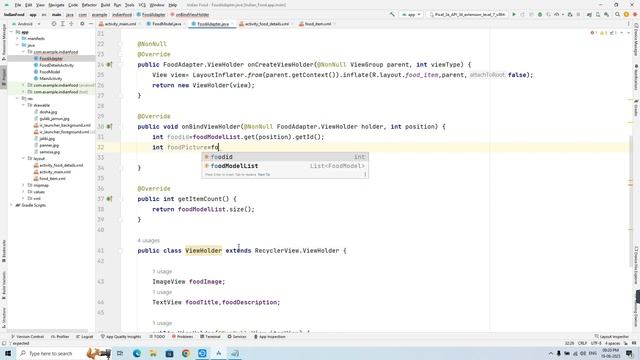Click the project panel settings gear
The height and width of the screenshot is (360, 640).
82,24
